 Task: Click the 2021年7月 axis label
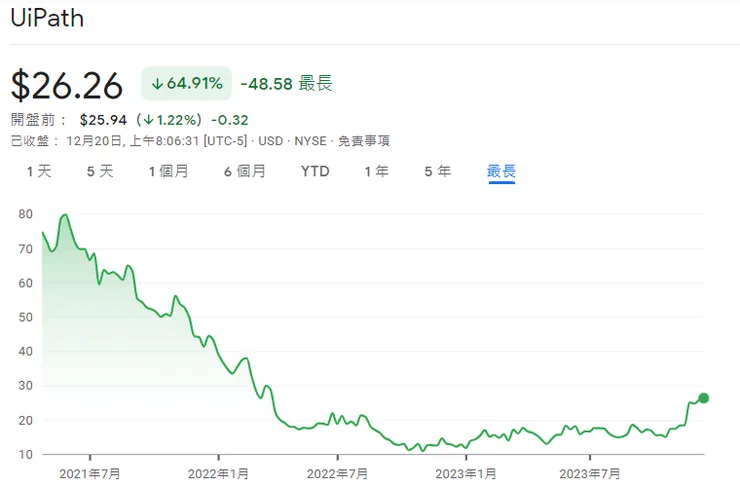pos(90,474)
